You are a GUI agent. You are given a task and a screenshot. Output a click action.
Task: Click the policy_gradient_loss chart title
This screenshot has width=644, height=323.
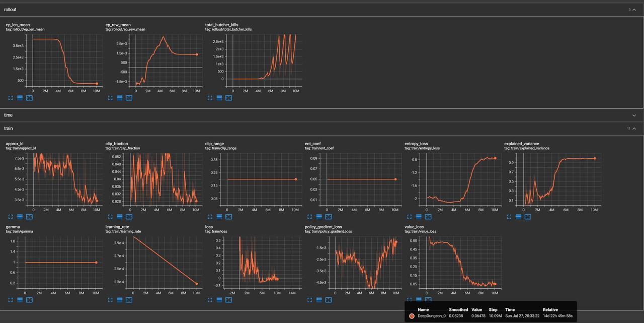324,227
